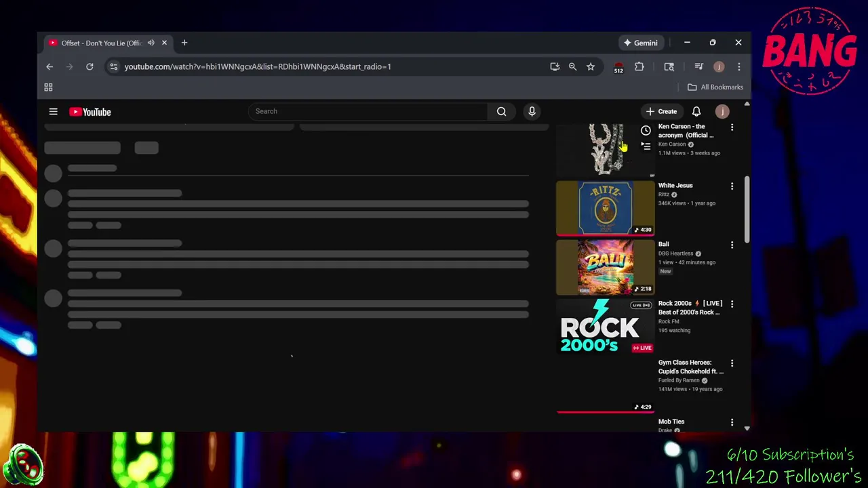Viewport: 868px width, 488px height.
Task: Add Ken Carson video to Watch later
Action: 646,130
